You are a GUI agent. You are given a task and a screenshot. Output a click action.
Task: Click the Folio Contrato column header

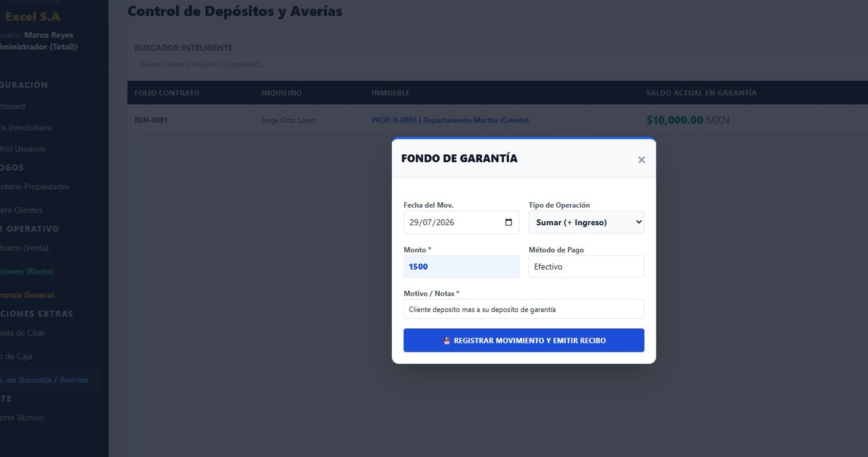(x=167, y=93)
